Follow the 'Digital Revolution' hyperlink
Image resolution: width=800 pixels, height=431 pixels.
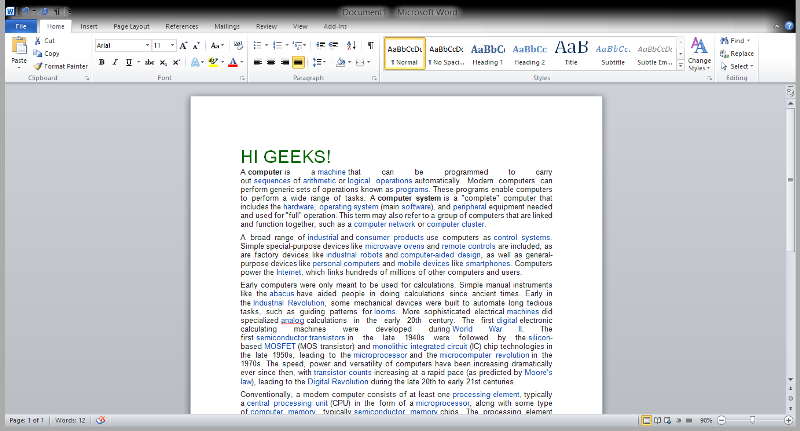pos(337,382)
